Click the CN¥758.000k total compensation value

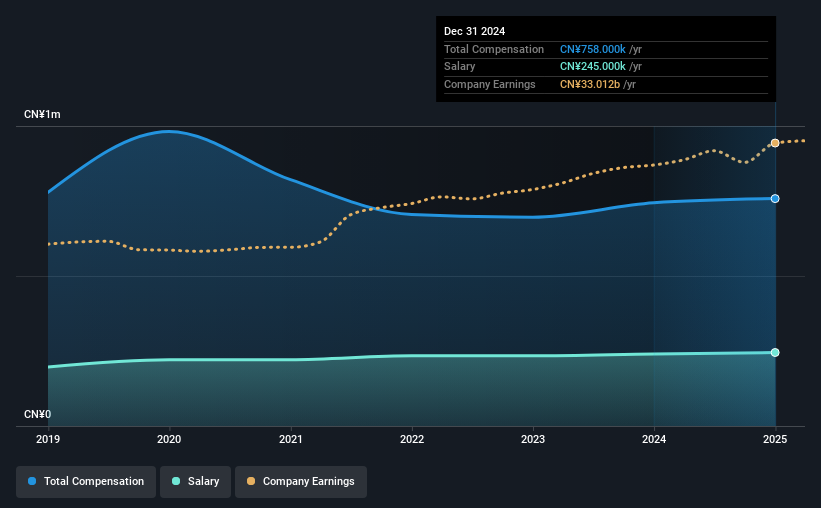(593, 49)
